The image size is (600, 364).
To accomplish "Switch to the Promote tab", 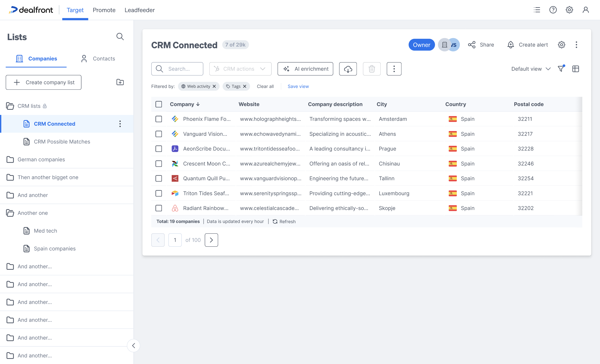I will click(104, 10).
